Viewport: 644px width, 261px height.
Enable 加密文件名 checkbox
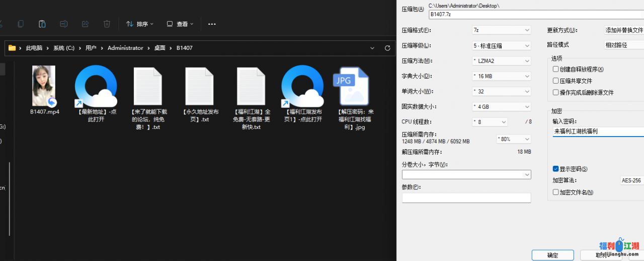click(x=555, y=192)
